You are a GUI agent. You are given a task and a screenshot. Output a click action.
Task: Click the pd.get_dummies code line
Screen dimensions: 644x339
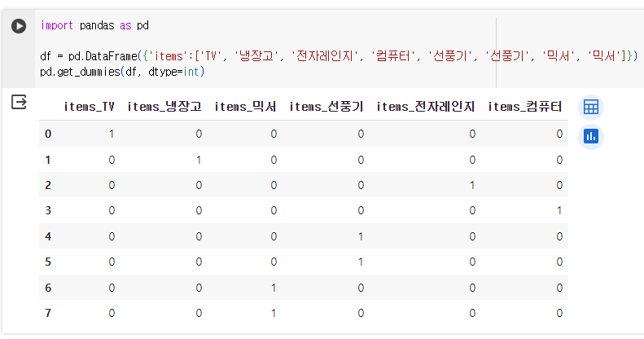click(122, 72)
